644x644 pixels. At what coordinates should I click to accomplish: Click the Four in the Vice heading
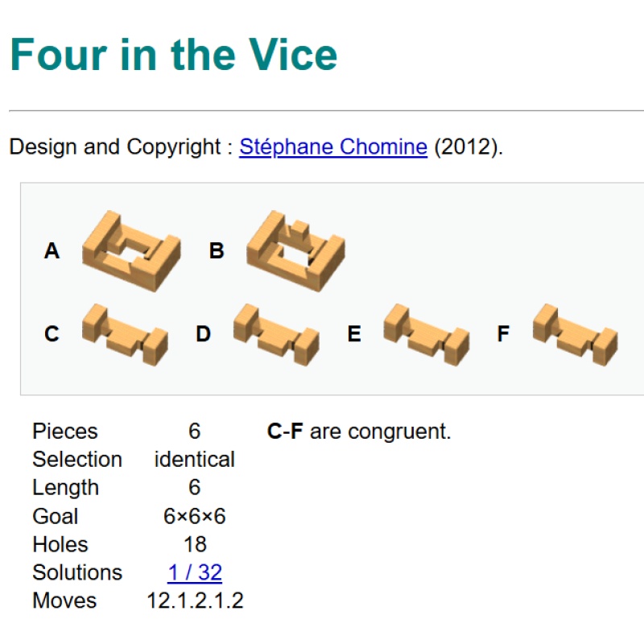[174, 55]
